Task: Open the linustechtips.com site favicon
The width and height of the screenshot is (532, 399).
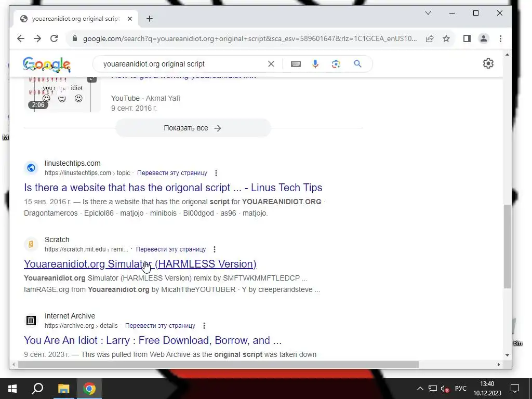Action: pyautogui.click(x=31, y=168)
